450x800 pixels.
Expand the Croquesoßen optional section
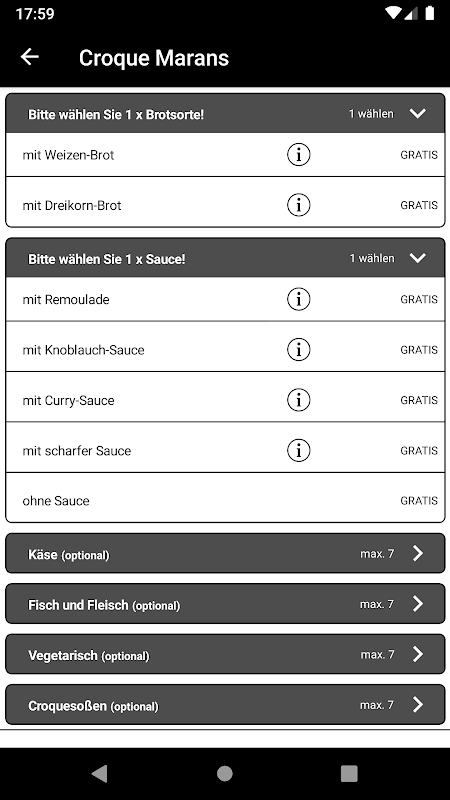tap(225, 705)
